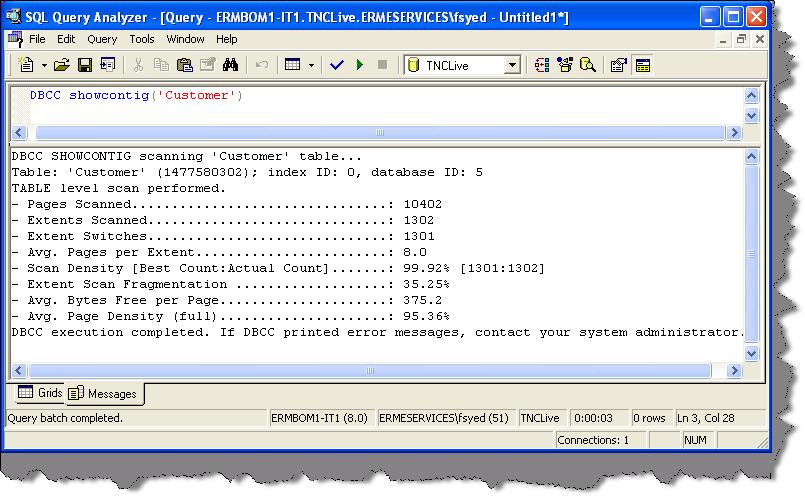Open Find with the binoculars icon
The height and width of the screenshot is (496, 805).
click(231, 65)
